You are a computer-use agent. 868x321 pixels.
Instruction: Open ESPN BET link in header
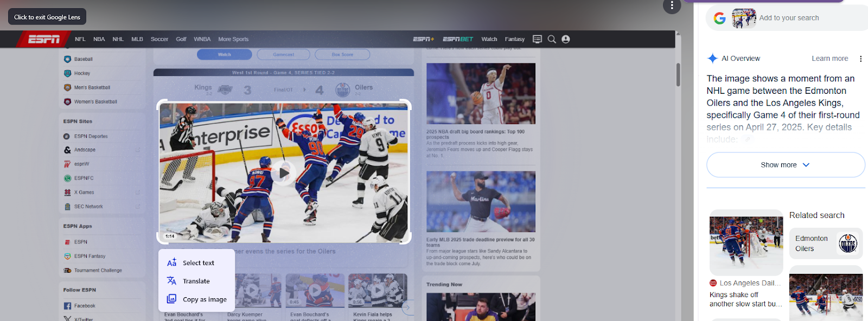(x=458, y=39)
